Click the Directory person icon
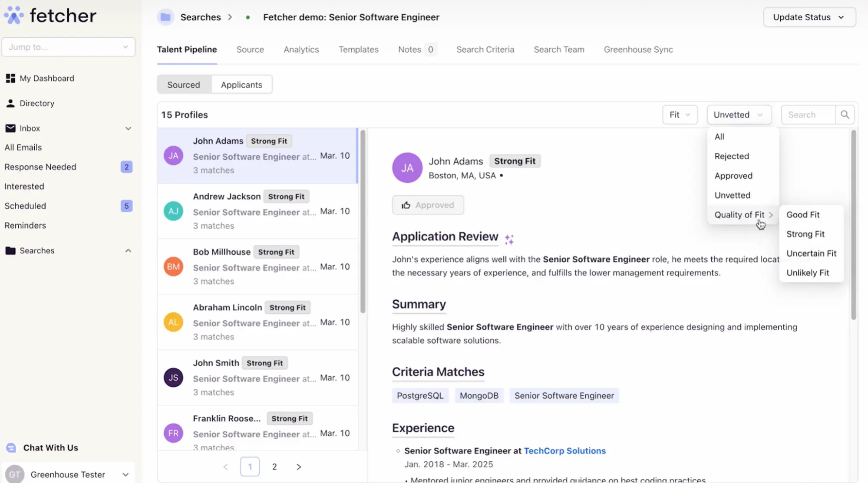The width and height of the screenshot is (868, 483). click(x=10, y=103)
